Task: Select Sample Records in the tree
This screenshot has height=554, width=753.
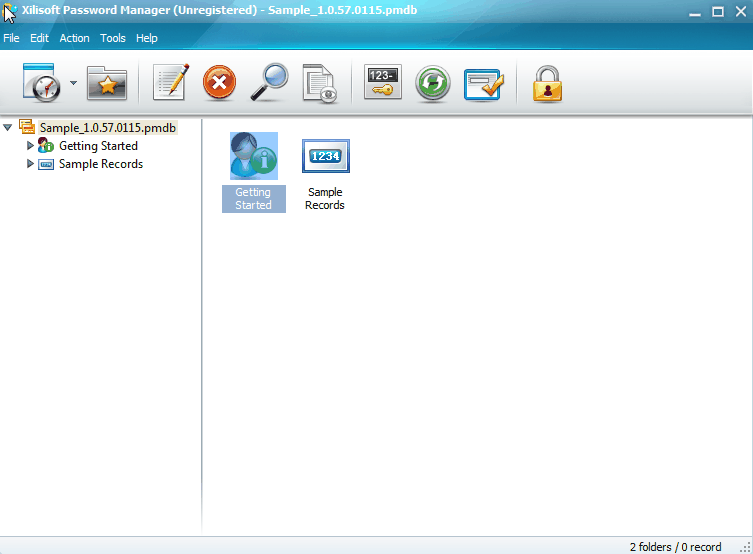Action: 101,164
